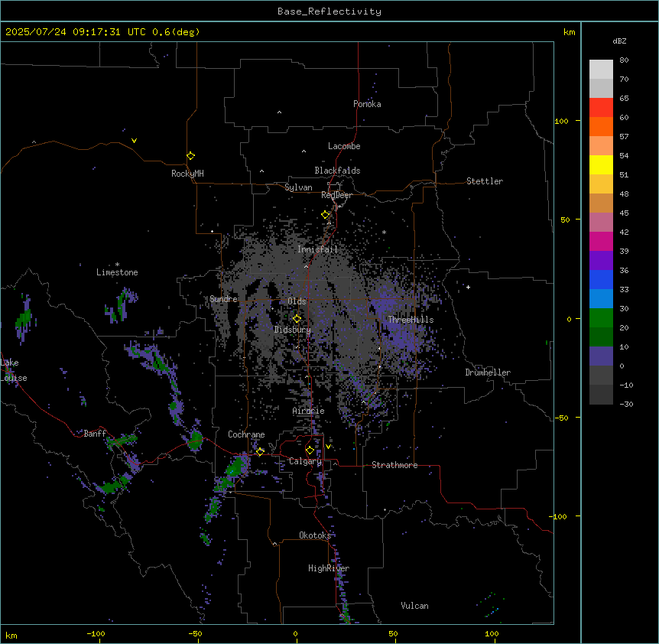
Task: Click the 80 value on dBZ legend
Action: click(624, 60)
